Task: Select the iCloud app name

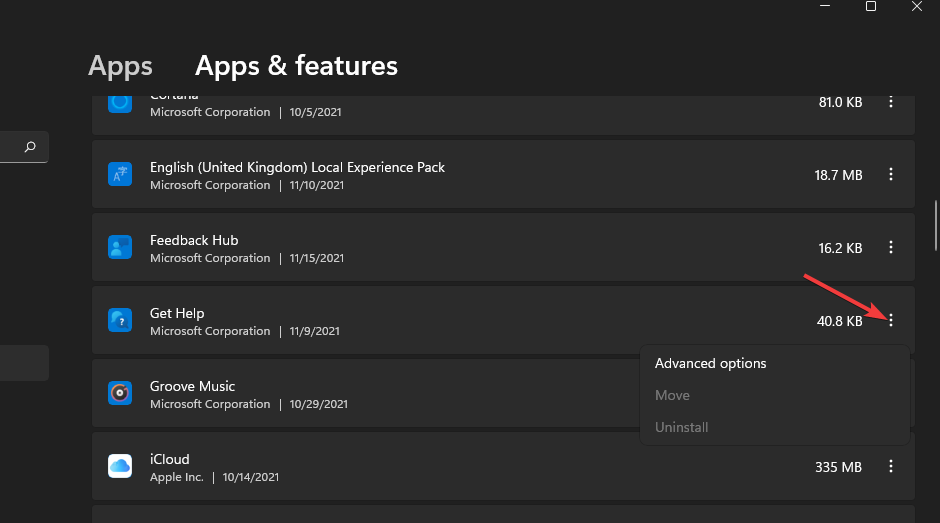Action: pyautogui.click(x=170, y=459)
